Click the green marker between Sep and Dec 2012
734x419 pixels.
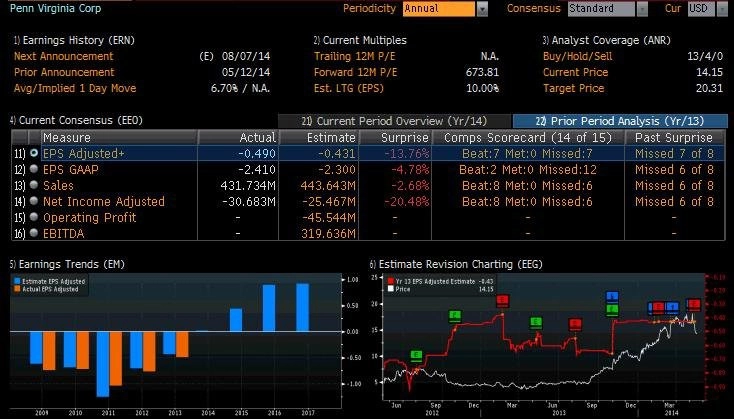[455, 316]
